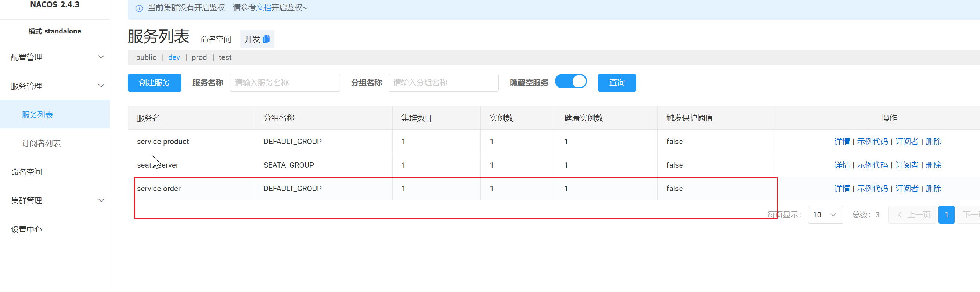Click the 上一页 pagination button
980x292 pixels.
[x=912, y=215]
